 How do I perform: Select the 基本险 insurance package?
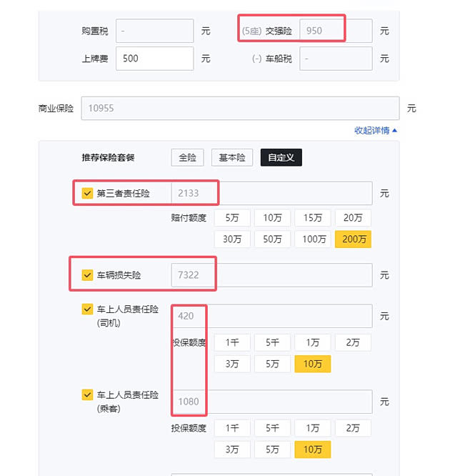point(231,158)
